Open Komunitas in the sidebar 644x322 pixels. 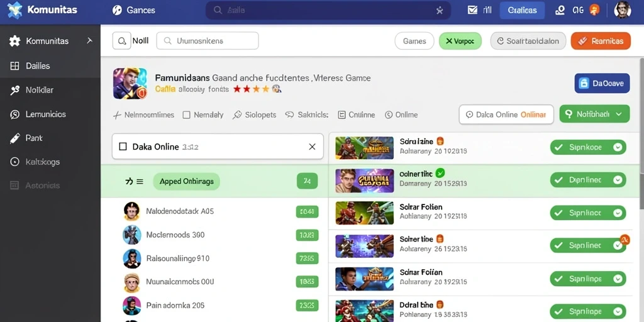47,41
